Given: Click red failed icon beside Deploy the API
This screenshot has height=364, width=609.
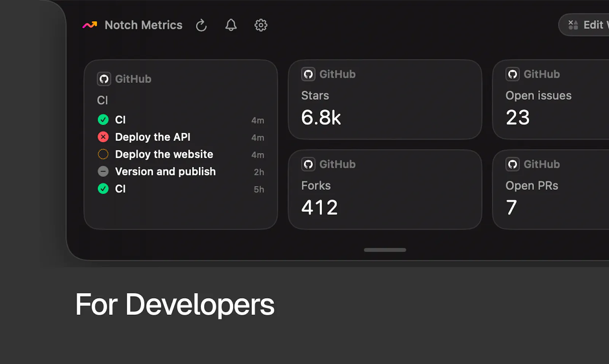Looking at the screenshot, I should point(103,137).
